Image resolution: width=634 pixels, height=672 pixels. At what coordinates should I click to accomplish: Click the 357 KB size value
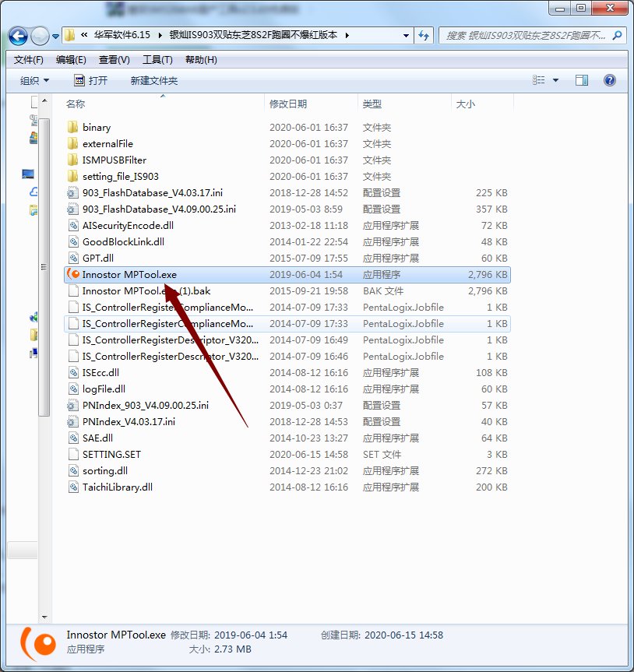pyautogui.click(x=491, y=209)
